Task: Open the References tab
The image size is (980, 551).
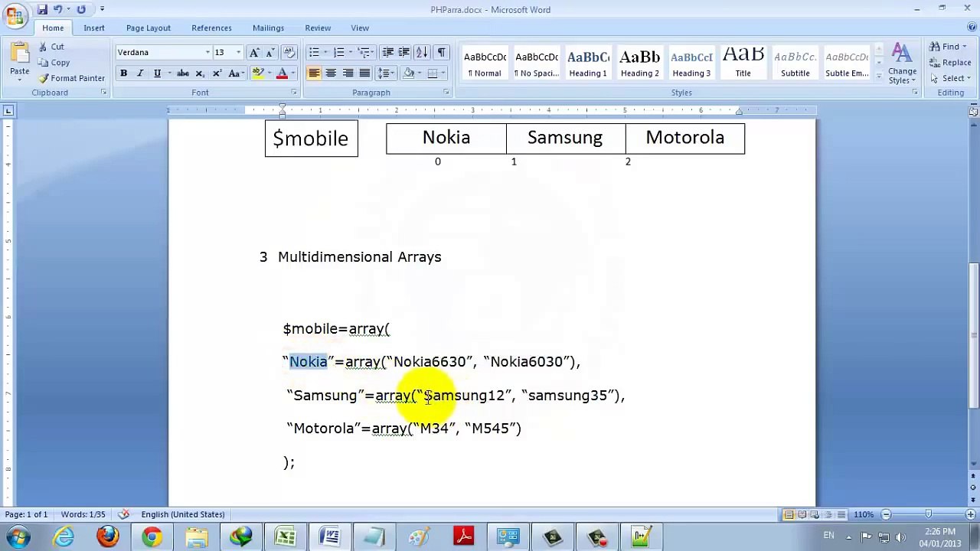Action: pyautogui.click(x=211, y=28)
